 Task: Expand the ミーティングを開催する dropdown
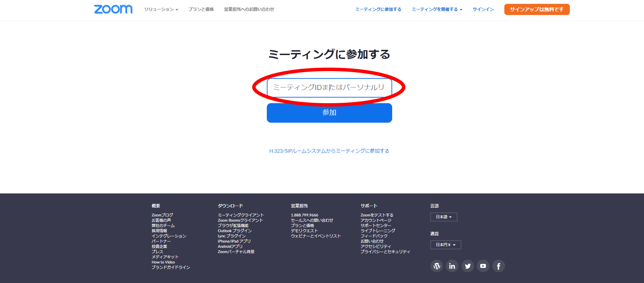(x=437, y=9)
